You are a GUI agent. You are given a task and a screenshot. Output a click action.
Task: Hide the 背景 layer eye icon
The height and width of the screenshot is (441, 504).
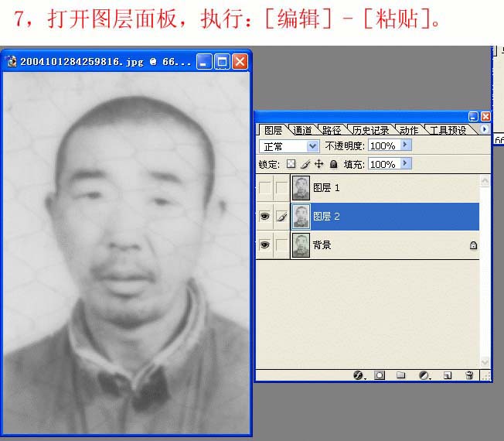click(x=264, y=245)
